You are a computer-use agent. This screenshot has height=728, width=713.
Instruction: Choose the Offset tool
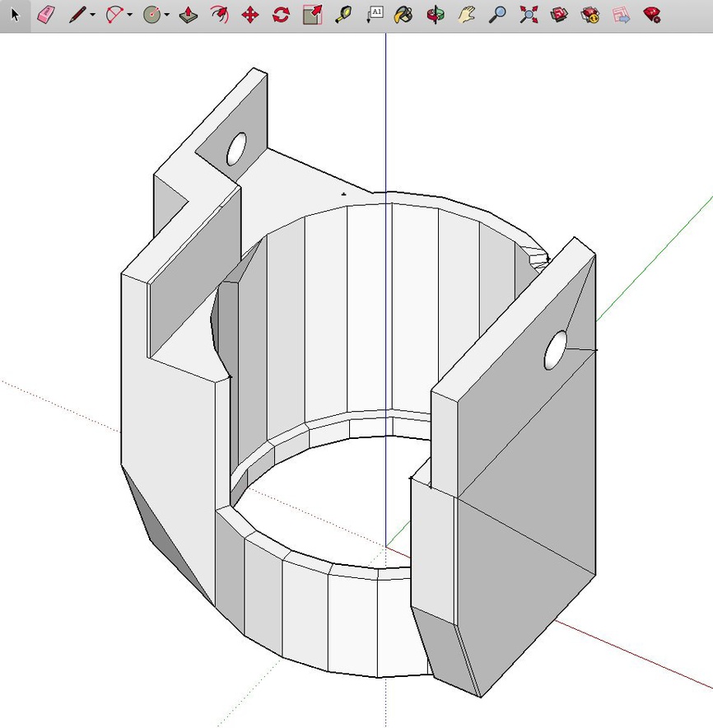point(218,15)
